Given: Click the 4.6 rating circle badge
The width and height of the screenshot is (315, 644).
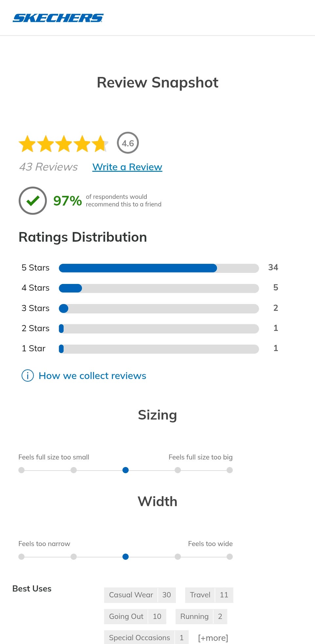Looking at the screenshot, I should [128, 143].
